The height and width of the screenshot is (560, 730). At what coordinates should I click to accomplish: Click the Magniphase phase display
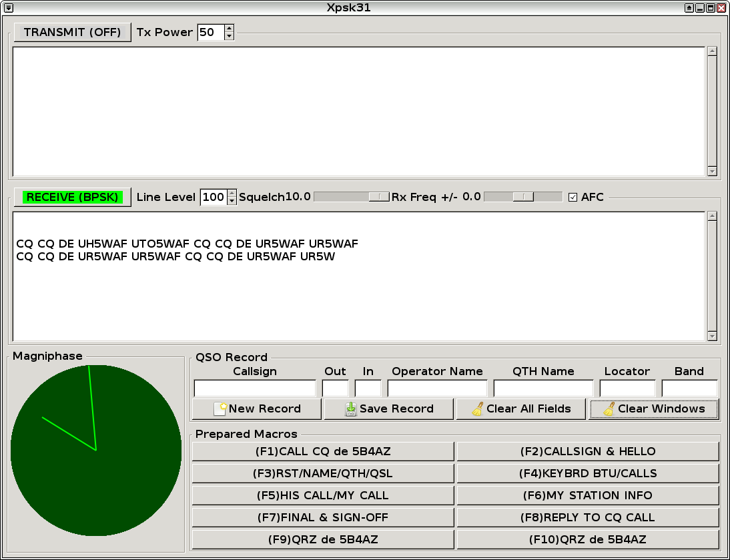click(x=96, y=450)
